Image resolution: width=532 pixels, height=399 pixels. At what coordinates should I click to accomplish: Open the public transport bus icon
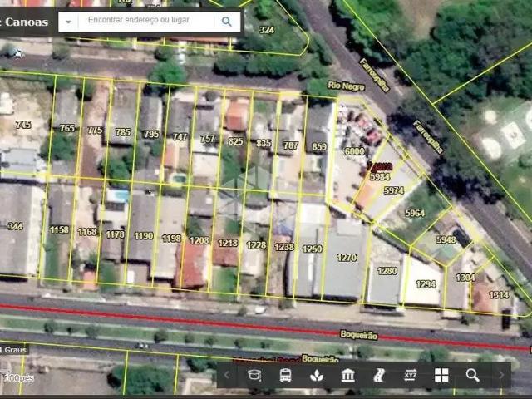tap(285, 375)
